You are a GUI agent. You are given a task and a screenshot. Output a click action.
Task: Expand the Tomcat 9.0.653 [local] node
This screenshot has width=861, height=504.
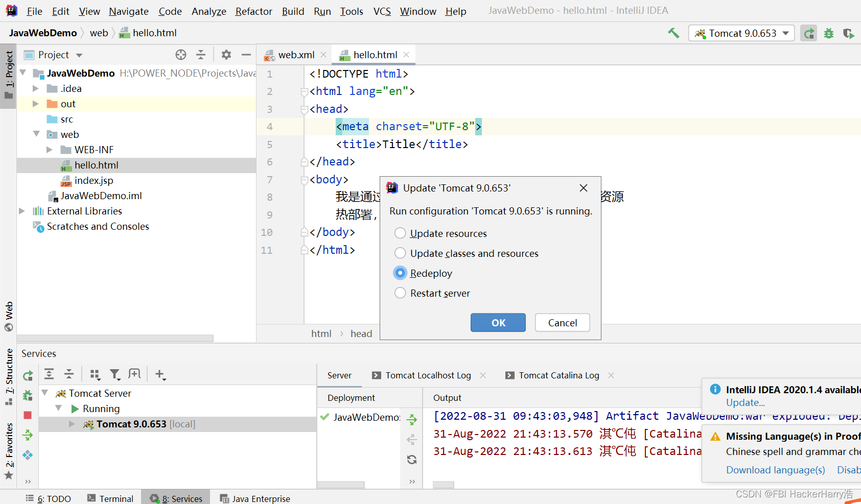pyautogui.click(x=72, y=424)
